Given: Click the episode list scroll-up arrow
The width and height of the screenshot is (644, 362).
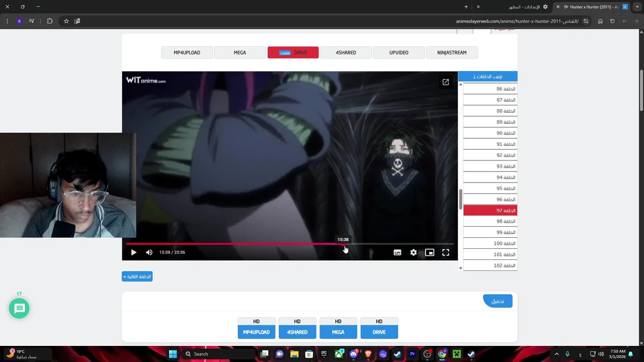Looking at the screenshot, I should 460,84.
